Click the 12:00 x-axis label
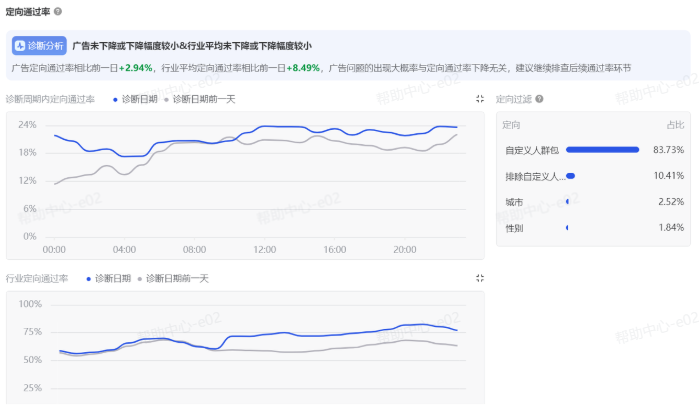 point(265,250)
